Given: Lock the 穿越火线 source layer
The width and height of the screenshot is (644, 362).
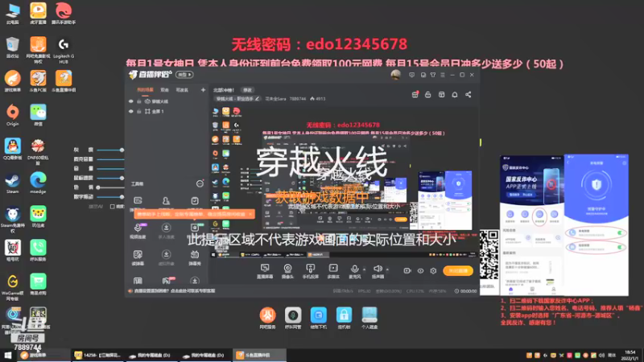Looking at the screenshot, I should click(x=139, y=101).
